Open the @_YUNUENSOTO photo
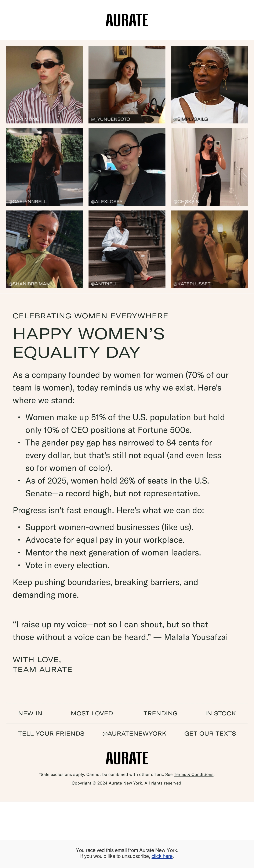This screenshot has height=868, width=254. point(127,85)
